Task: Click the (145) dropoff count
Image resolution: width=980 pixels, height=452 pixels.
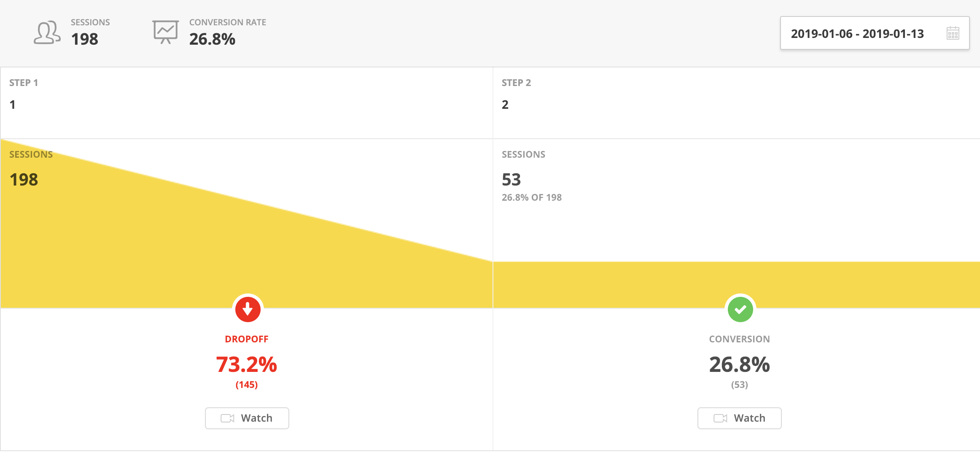Action: click(x=247, y=385)
